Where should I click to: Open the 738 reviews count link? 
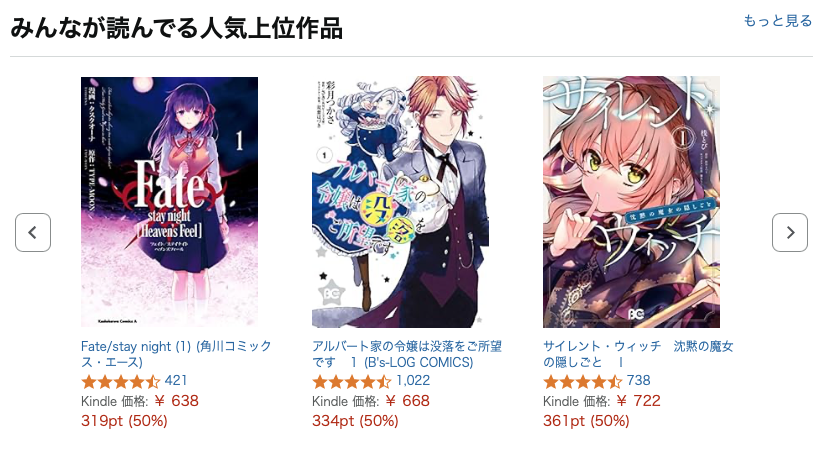pos(639,381)
